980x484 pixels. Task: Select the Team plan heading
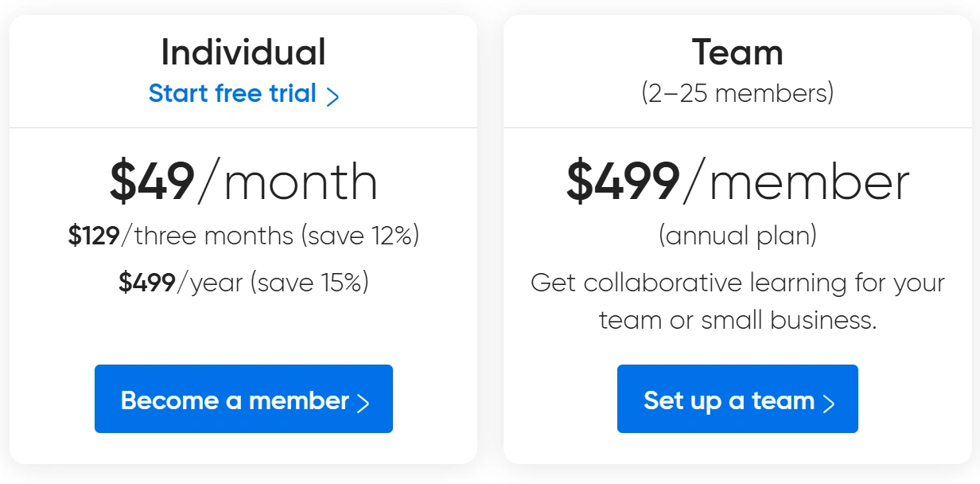point(737,53)
